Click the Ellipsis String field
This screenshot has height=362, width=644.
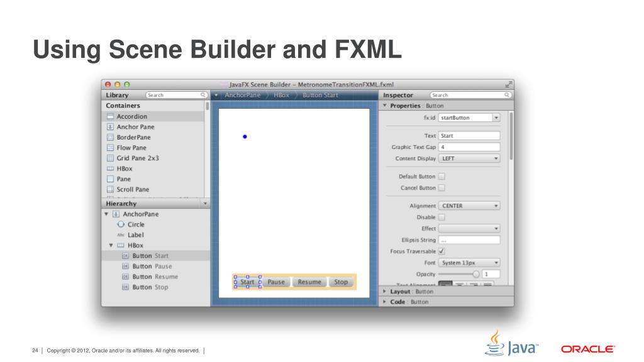(x=469, y=240)
